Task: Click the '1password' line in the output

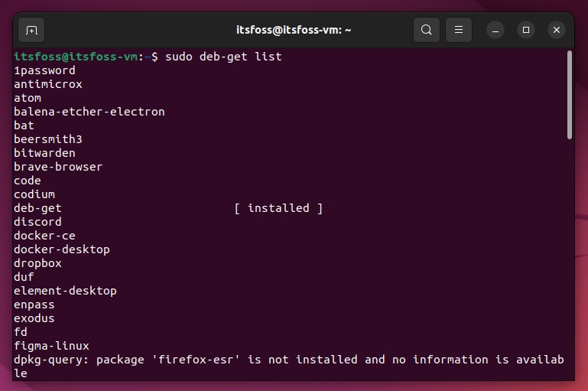Action: (x=44, y=70)
